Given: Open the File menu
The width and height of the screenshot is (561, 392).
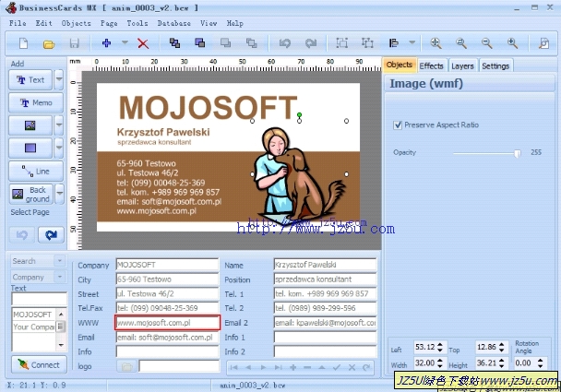Looking at the screenshot, I should pos(18,23).
